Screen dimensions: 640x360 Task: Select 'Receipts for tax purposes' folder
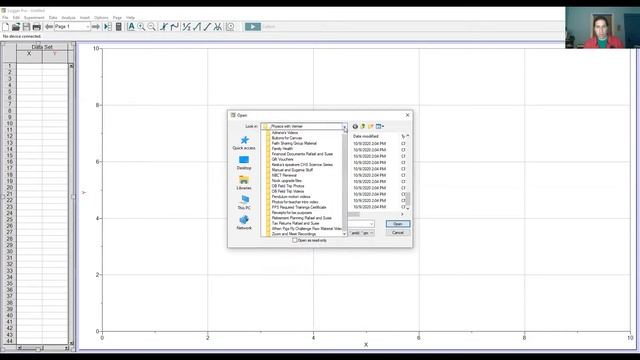pyautogui.click(x=291, y=213)
